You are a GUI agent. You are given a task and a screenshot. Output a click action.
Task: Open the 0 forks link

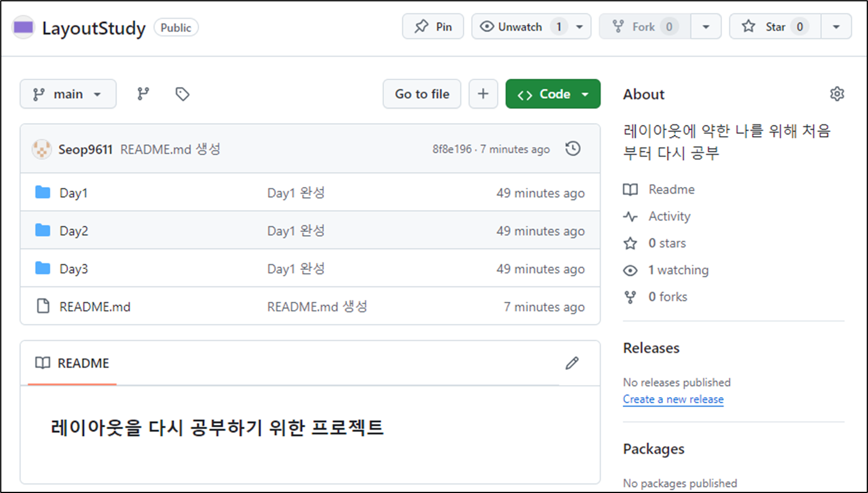click(x=668, y=297)
